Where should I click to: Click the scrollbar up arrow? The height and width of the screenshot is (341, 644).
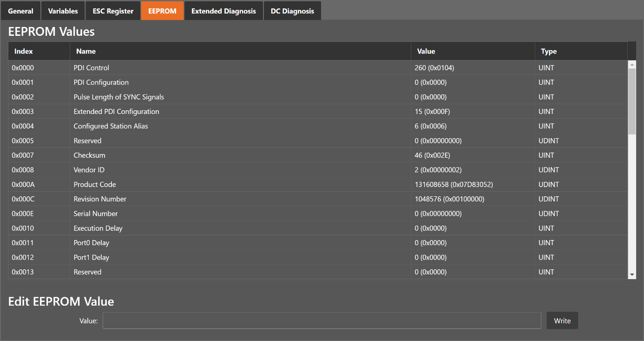pos(632,64)
